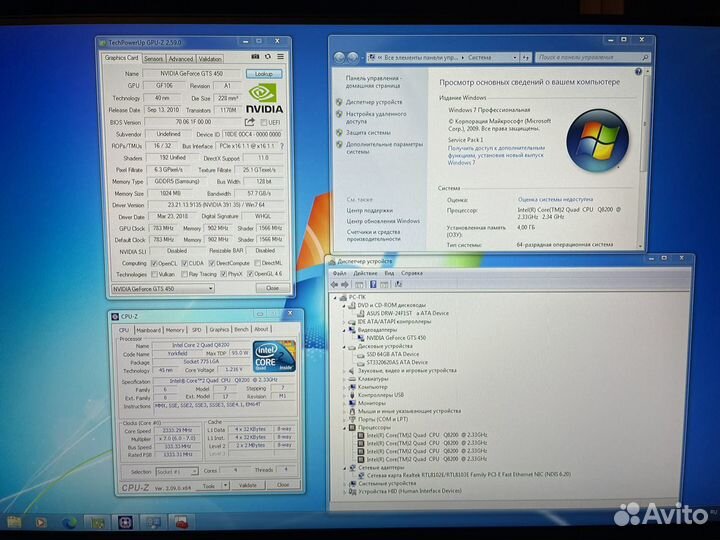This screenshot has width=720, height=540.
Task: Open the Диспетчер устройств link
Action: click(374, 101)
